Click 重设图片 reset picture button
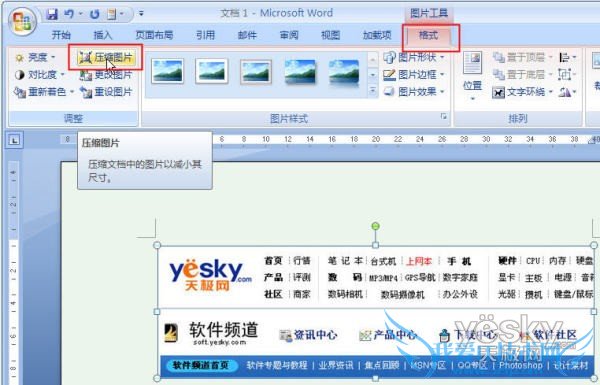The height and width of the screenshot is (385, 600). pos(106,92)
